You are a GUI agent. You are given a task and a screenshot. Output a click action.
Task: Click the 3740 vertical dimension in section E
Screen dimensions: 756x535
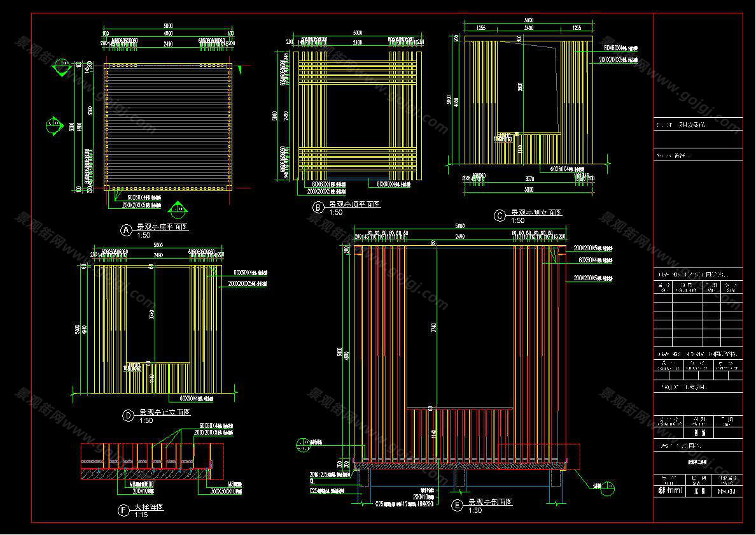(x=434, y=328)
